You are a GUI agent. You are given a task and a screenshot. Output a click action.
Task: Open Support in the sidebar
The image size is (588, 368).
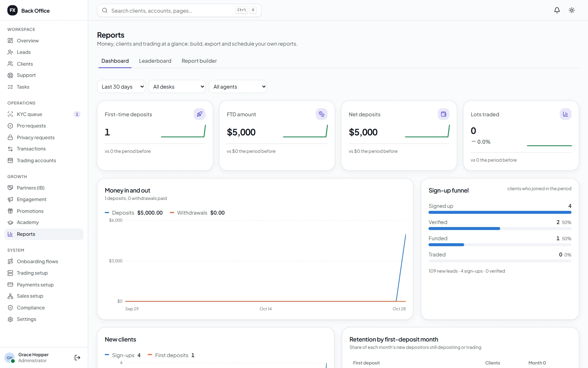tap(44, 75)
